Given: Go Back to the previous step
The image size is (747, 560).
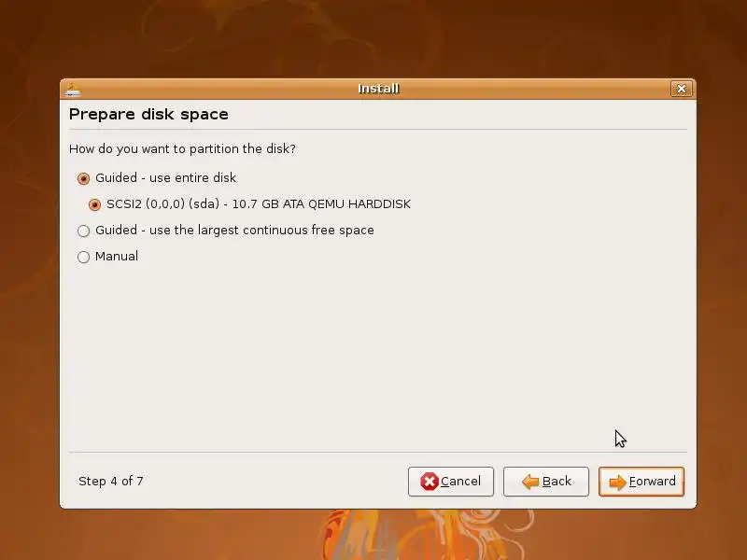Looking at the screenshot, I should (x=546, y=482).
